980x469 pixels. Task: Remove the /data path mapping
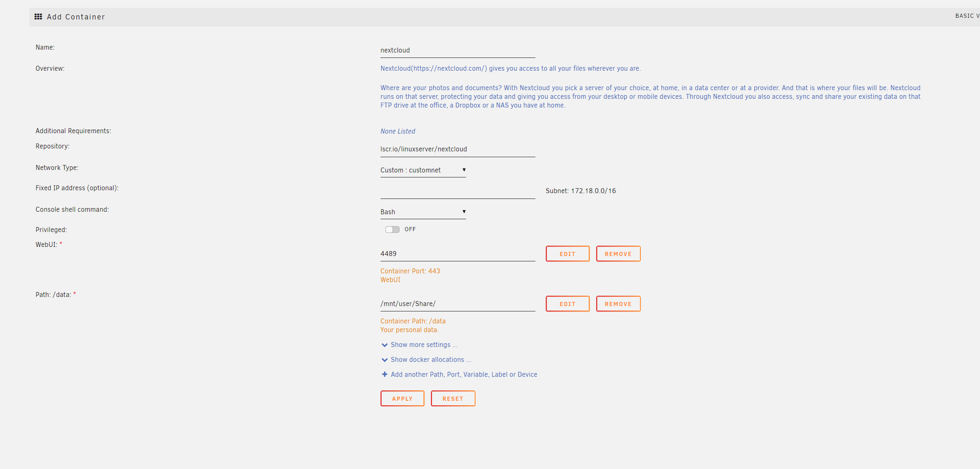(x=618, y=304)
